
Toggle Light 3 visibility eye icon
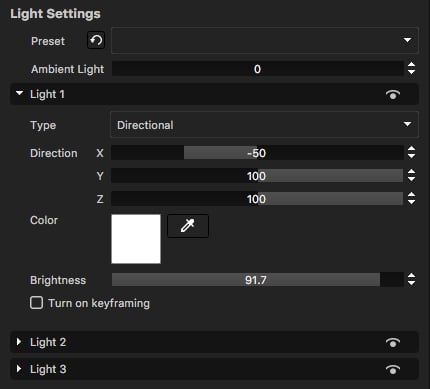coord(393,369)
